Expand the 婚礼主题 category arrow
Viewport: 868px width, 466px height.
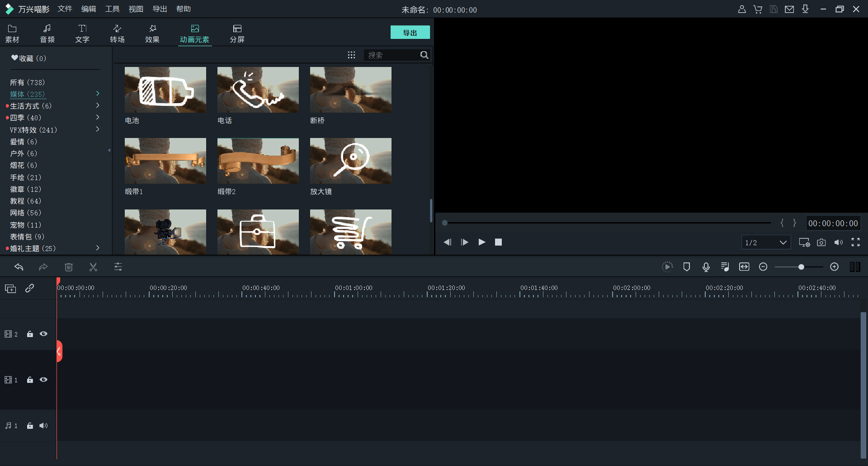click(98, 248)
